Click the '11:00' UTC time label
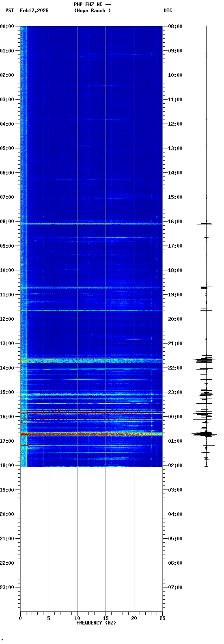This screenshot has width=224, height=644. click(x=175, y=100)
